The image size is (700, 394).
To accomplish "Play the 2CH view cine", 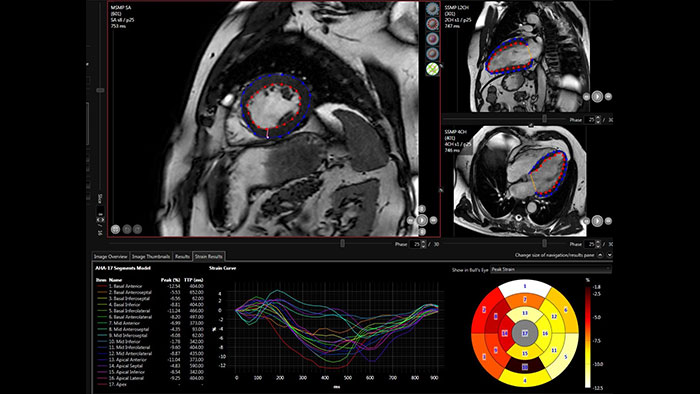I will point(597,96).
